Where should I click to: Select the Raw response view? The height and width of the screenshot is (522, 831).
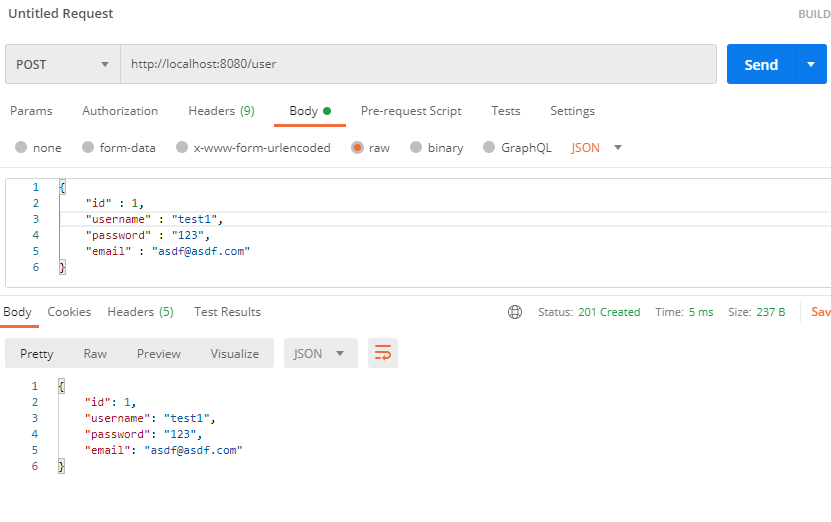tap(95, 353)
